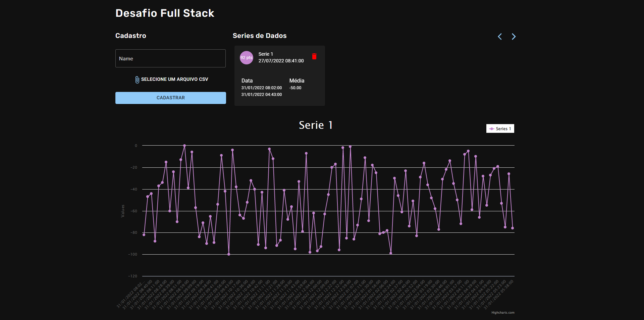Click the Média value -50.00

point(295,88)
